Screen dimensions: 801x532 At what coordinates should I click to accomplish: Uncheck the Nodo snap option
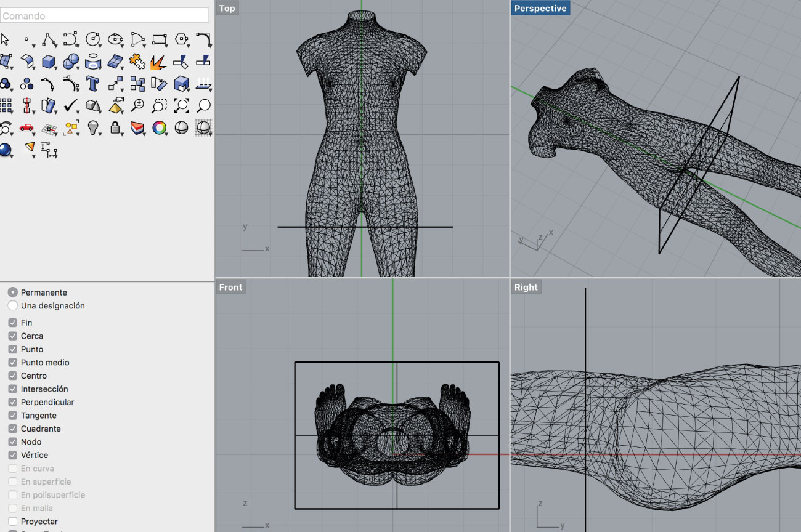click(x=13, y=442)
